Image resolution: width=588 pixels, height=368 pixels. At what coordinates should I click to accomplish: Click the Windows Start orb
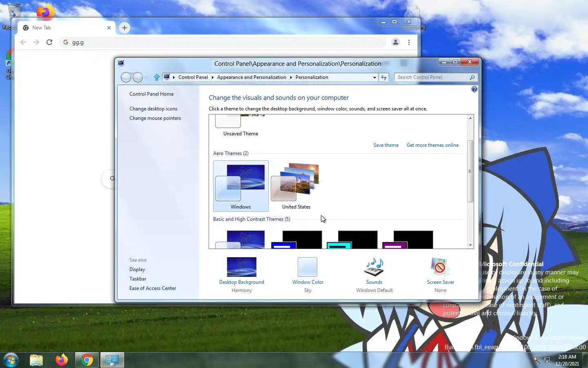tap(11, 360)
